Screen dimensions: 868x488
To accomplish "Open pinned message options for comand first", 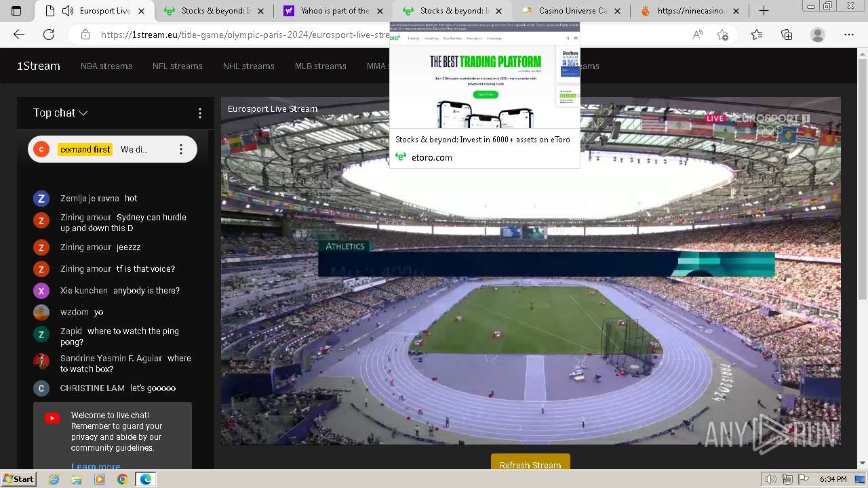I will pos(181,149).
